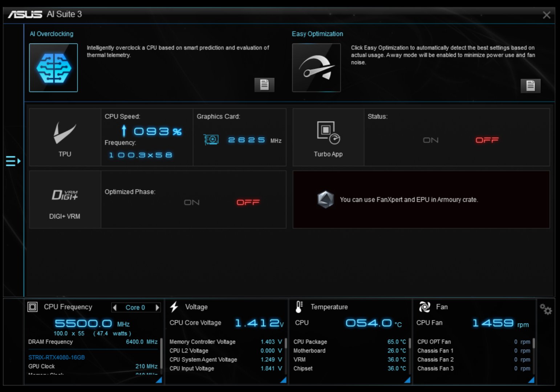Screen dimensions: 560x392
Task: Expand the Voltage panel corner triangle
Action: tap(283, 380)
